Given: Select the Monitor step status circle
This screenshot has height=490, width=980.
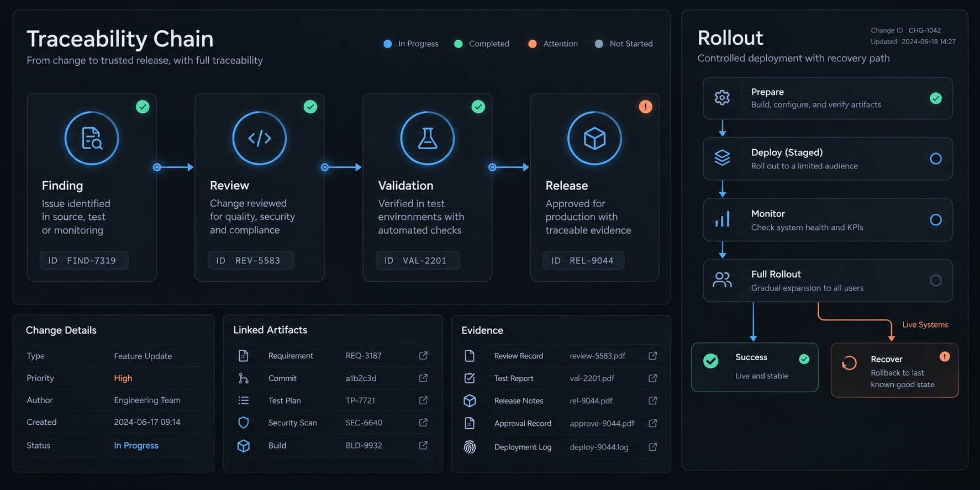Looking at the screenshot, I should [x=936, y=220].
